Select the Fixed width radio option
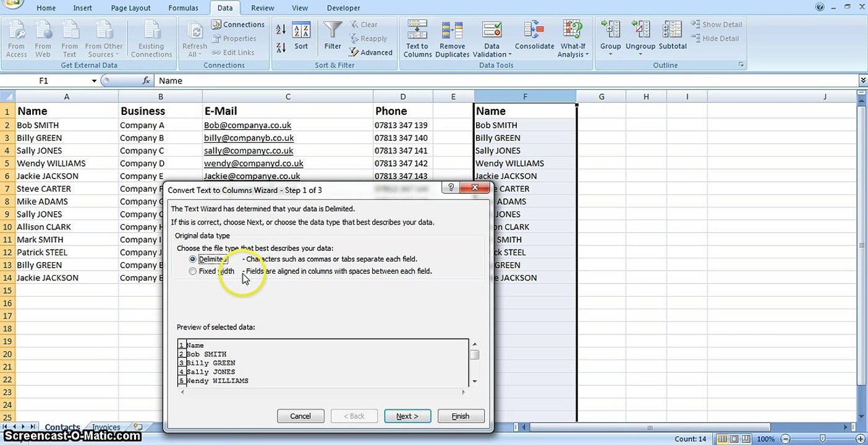Image resolution: width=868 pixels, height=445 pixels. pyautogui.click(x=193, y=271)
